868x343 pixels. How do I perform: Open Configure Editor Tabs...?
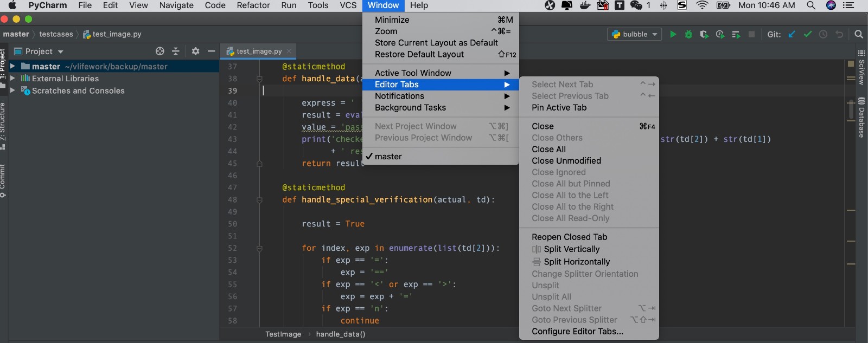click(x=589, y=332)
